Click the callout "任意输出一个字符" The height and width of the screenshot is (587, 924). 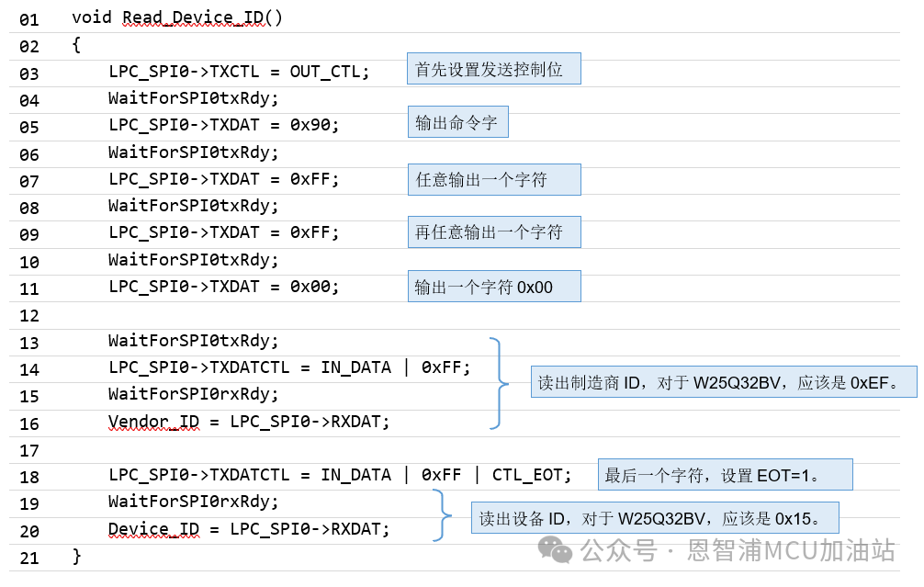pyautogui.click(x=493, y=179)
